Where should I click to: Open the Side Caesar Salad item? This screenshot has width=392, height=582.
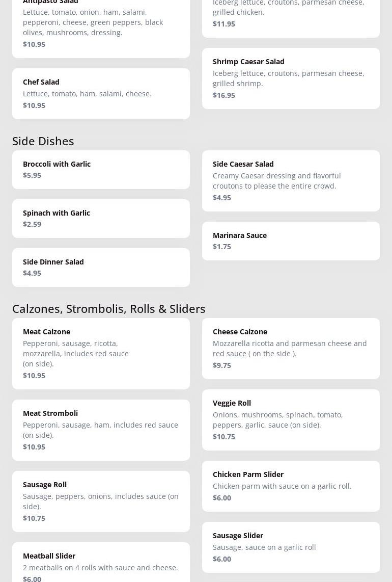[x=290, y=180]
